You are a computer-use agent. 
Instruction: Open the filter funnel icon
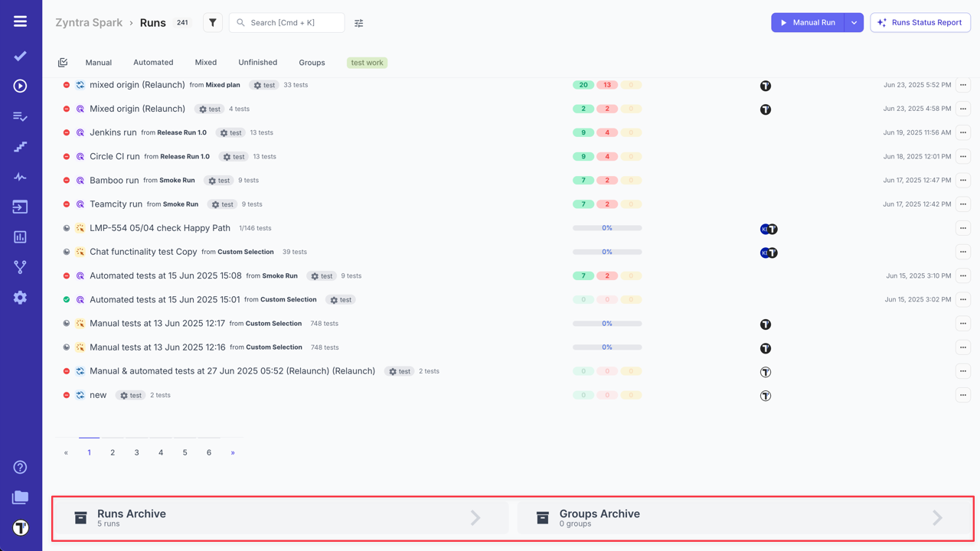pos(212,22)
